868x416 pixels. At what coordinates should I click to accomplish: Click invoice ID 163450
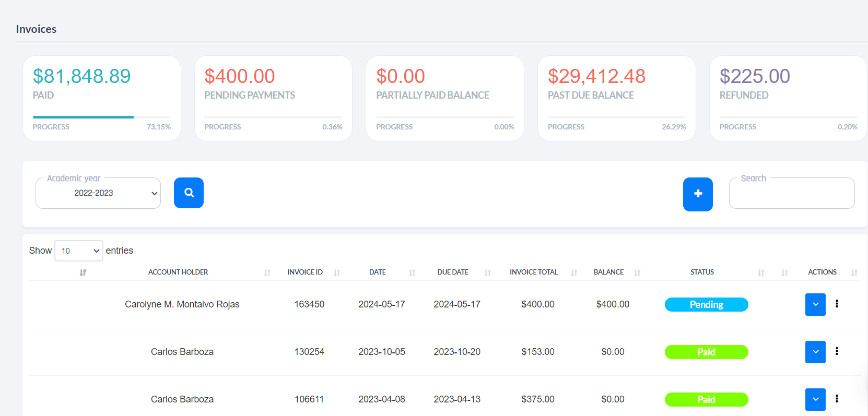[x=309, y=304]
